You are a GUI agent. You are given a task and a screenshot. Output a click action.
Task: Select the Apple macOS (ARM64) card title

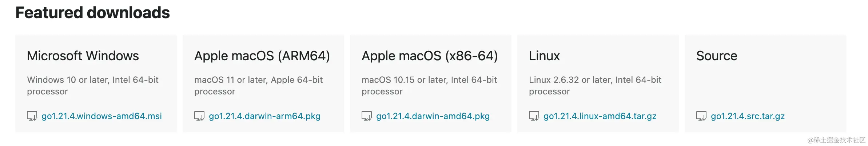click(x=262, y=56)
